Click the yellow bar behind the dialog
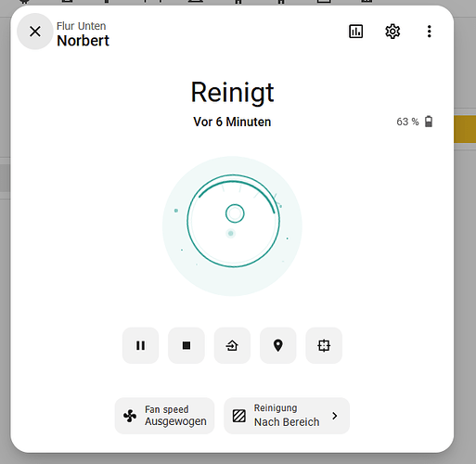The image size is (476, 464). (x=465, y=129)
